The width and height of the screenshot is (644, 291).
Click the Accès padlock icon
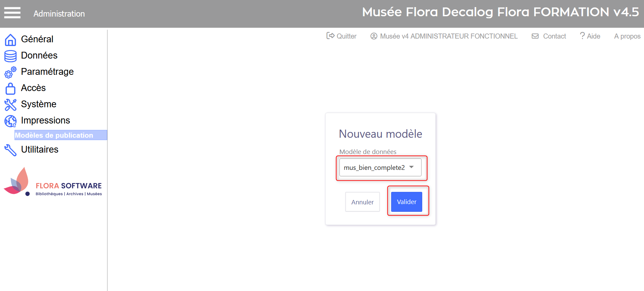tap(10, 88)
